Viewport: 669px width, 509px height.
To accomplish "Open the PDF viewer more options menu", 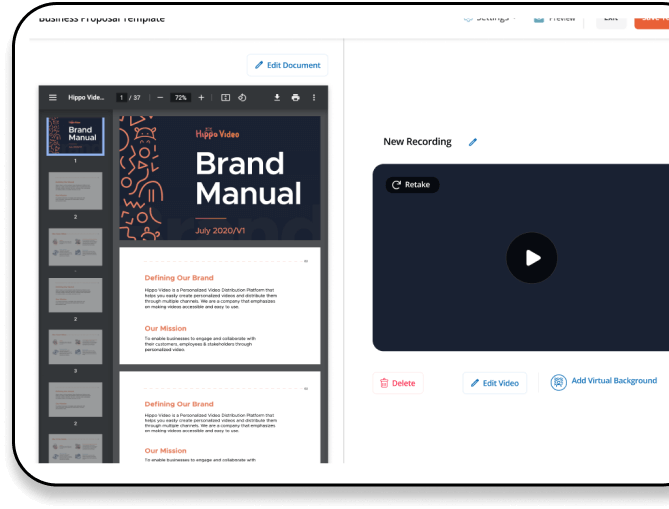I will tap(314, 98).
